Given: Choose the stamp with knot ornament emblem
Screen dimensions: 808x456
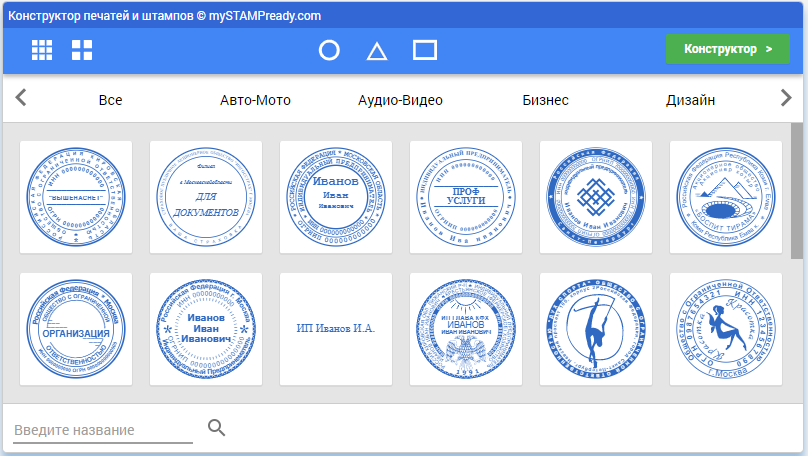Looking at the screenshot, I should point(596,197).
